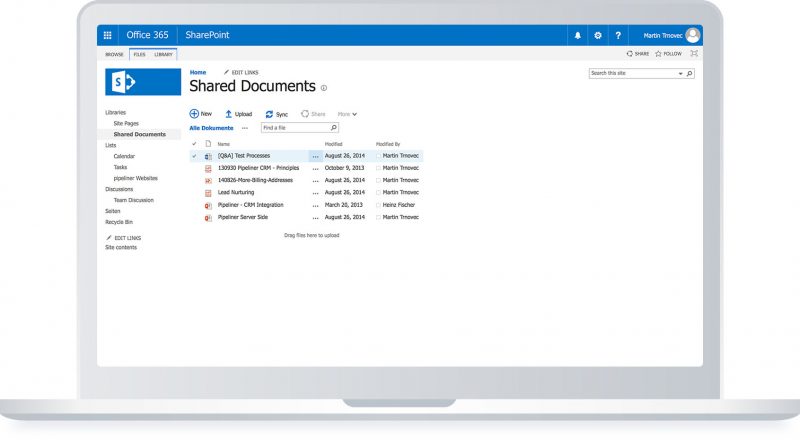Open Team Discussion in left navigation

[134, 200]
